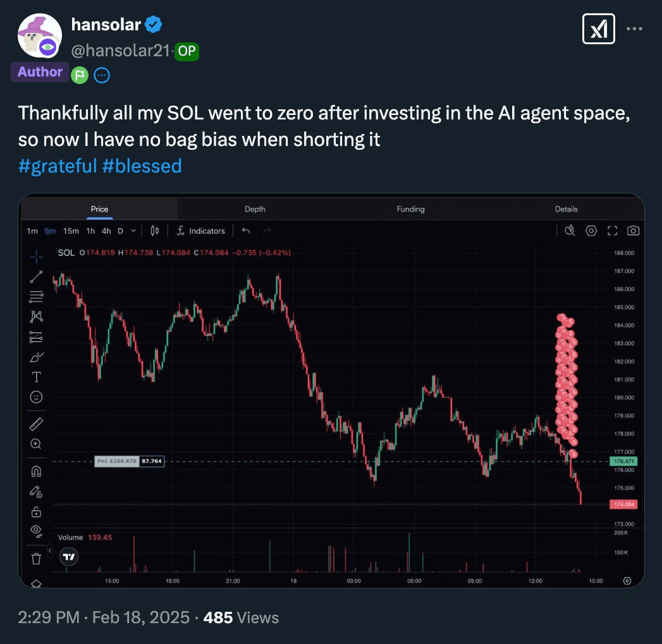662x644 pixels.
Task: Open the candlestick chart type selector
Action: point(154,231)
